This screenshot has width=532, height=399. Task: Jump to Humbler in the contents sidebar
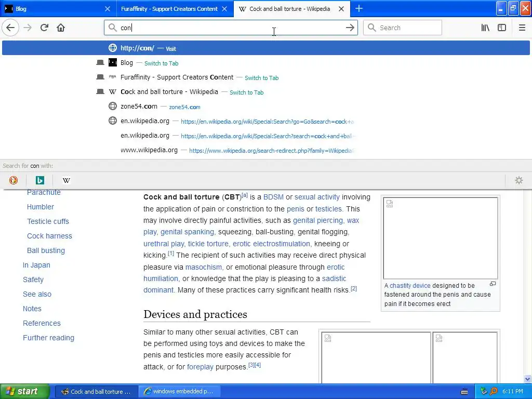point(41,207)
